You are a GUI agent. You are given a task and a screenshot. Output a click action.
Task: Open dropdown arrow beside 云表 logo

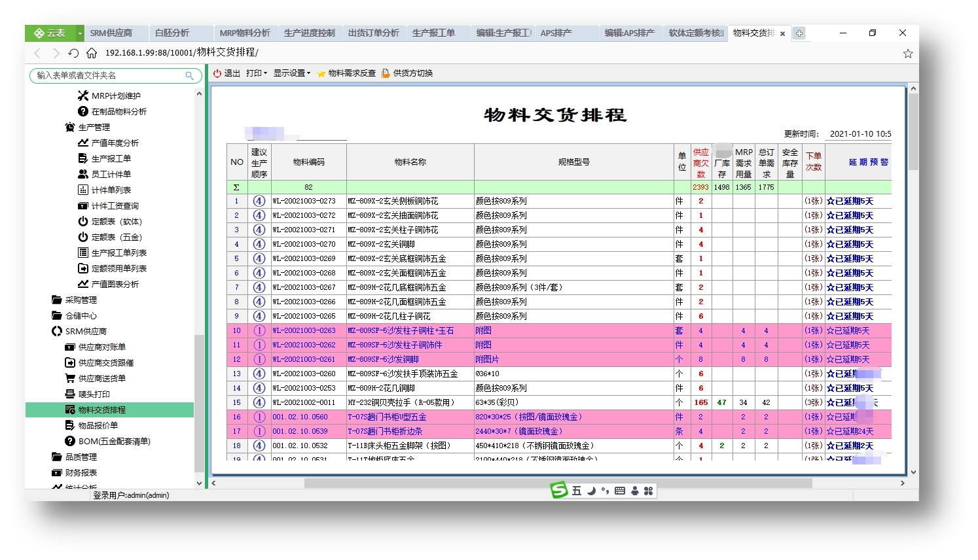(x=80, y=33)
